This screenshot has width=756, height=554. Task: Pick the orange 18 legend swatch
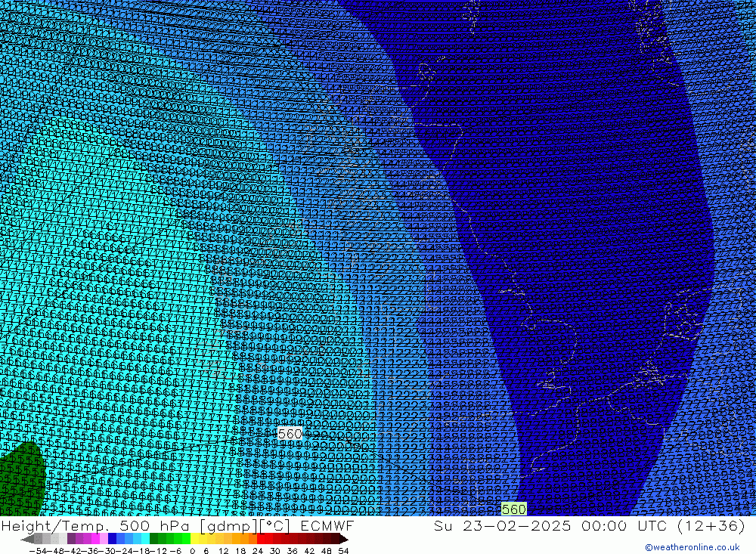pyautogui.click(x=244, y=539)
